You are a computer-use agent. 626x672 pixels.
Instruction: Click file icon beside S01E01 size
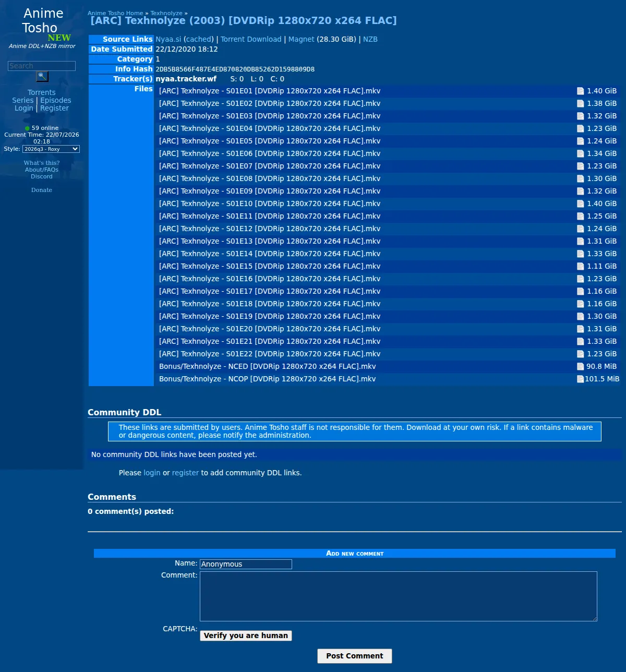tap(580, 91)
